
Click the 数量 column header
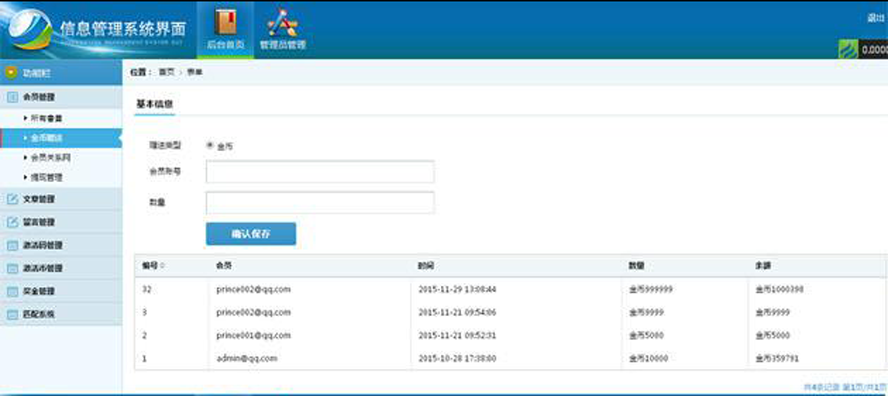click(637, 266)
